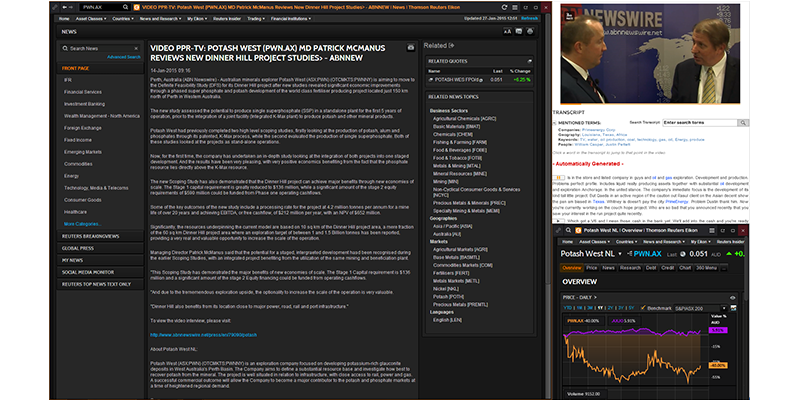Screen dimensions: 800x400
Task: Expand the Global Press section
Action: 101,248
